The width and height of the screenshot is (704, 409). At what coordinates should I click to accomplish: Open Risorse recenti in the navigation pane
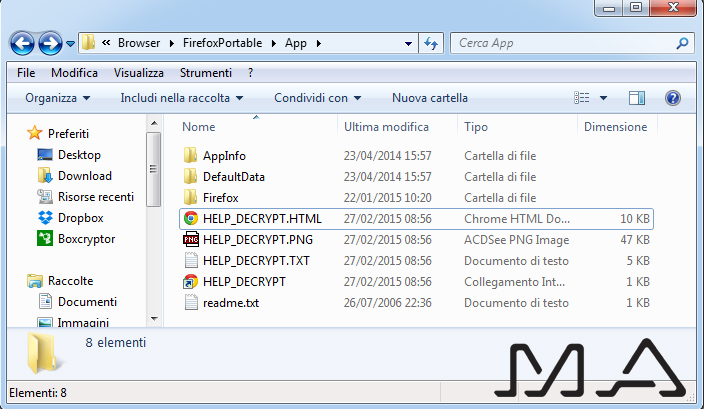pos(96,197)
